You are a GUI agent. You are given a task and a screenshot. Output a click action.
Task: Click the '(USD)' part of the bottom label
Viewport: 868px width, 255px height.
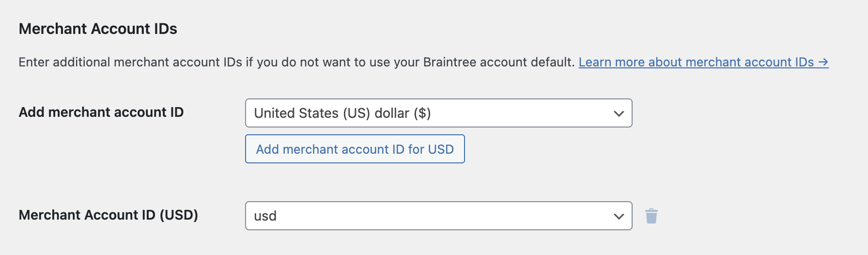point(179,215)
